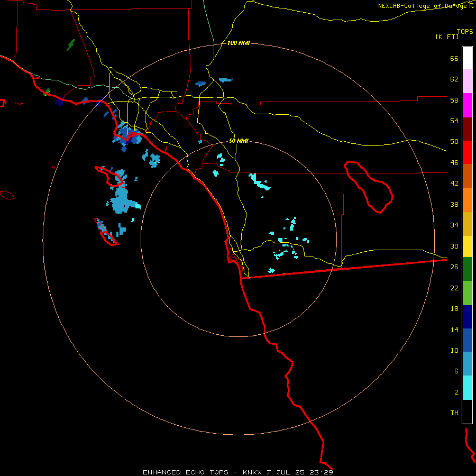Select the 6 legend value
476x476 pixels.
[x=456, y=371]
